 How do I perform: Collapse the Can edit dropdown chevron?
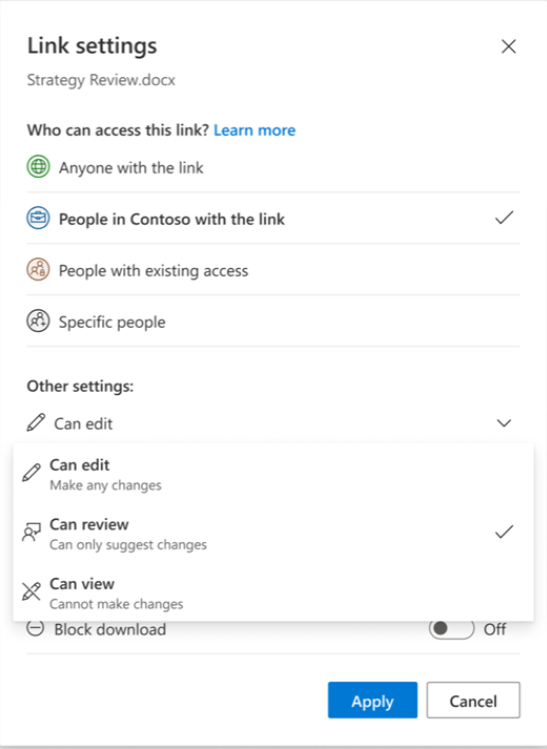[504, 423]
